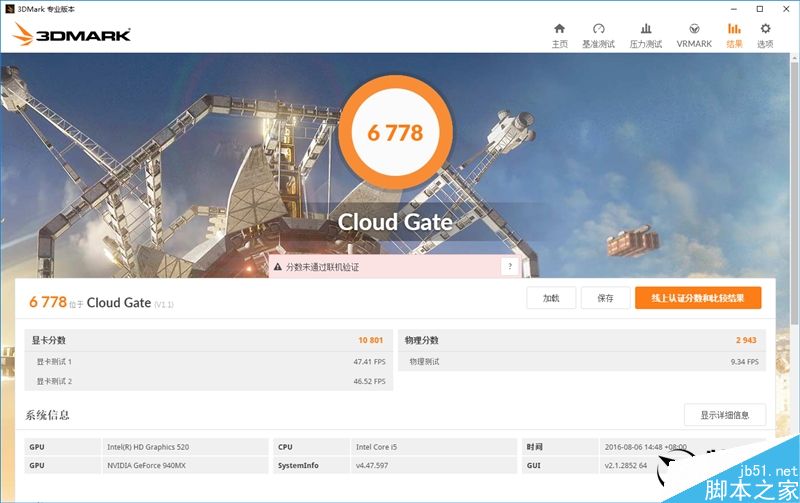Click Show details (显示详细信息) button

point(724,415)
